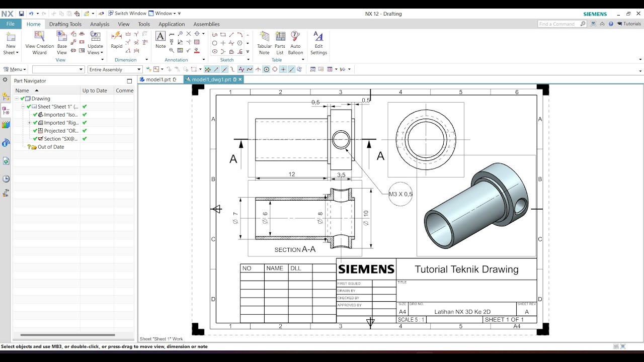The height and width of the screenshot is (362, 644).
Task: Click the Parts List tool
Action: (280, 43)
